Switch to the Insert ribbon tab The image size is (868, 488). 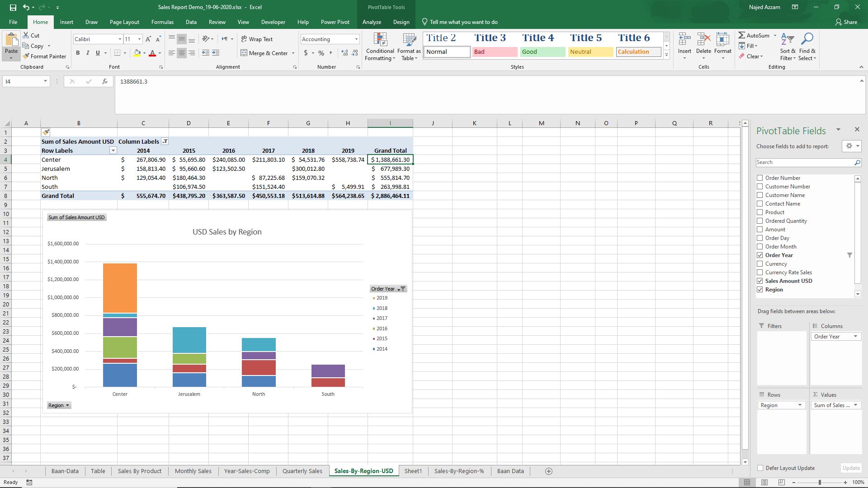point(66,22)
